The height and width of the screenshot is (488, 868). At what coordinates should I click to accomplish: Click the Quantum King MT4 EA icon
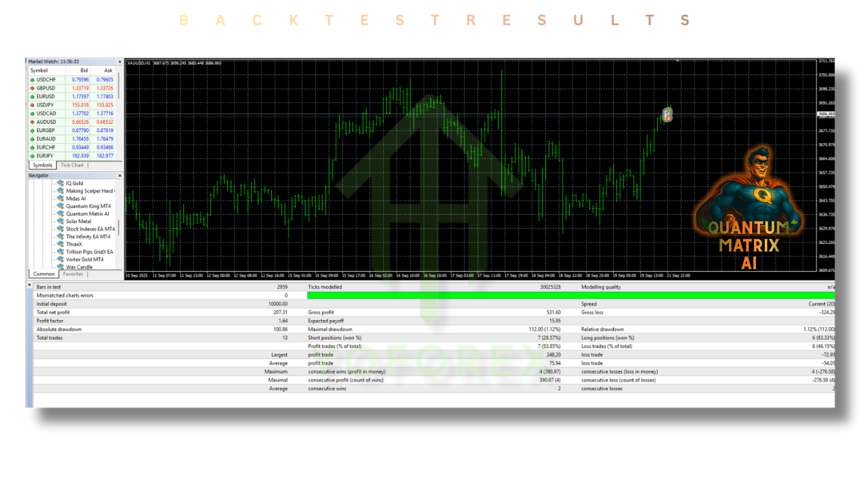click(60, 206)
